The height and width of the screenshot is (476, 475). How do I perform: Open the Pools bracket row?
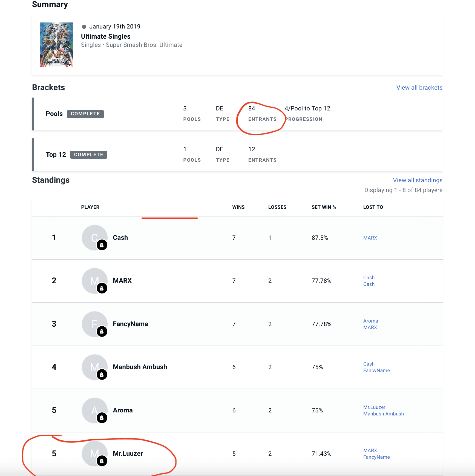click(237, 114)
